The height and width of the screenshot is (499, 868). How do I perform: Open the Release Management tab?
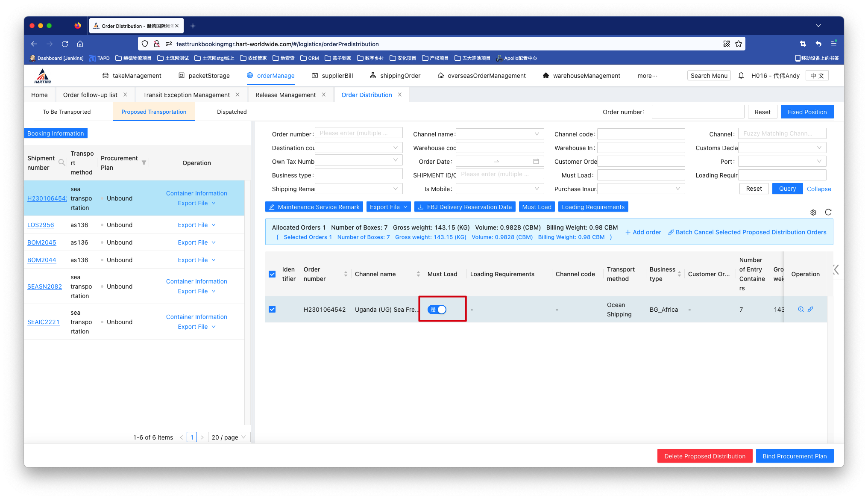coord(285,95)
